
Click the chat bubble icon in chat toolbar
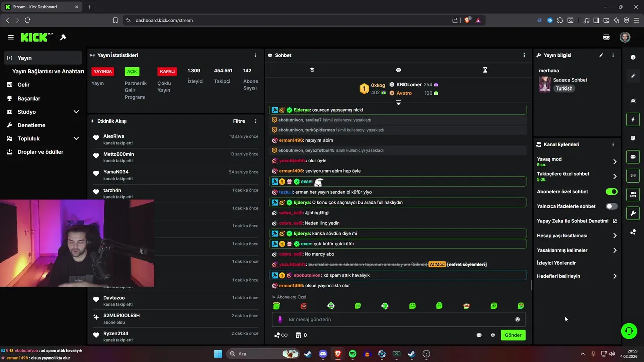click(398, 70)
